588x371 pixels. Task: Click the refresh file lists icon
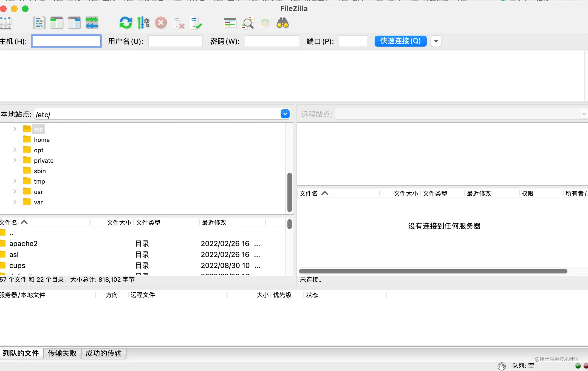[x=126, y=23]
